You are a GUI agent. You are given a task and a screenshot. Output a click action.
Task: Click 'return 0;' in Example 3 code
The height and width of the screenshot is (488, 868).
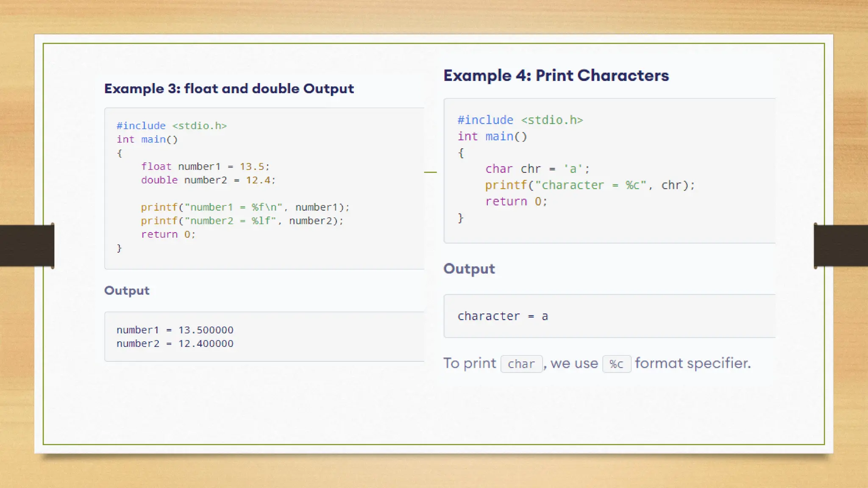pyautogui.click(x=168, y=234)
